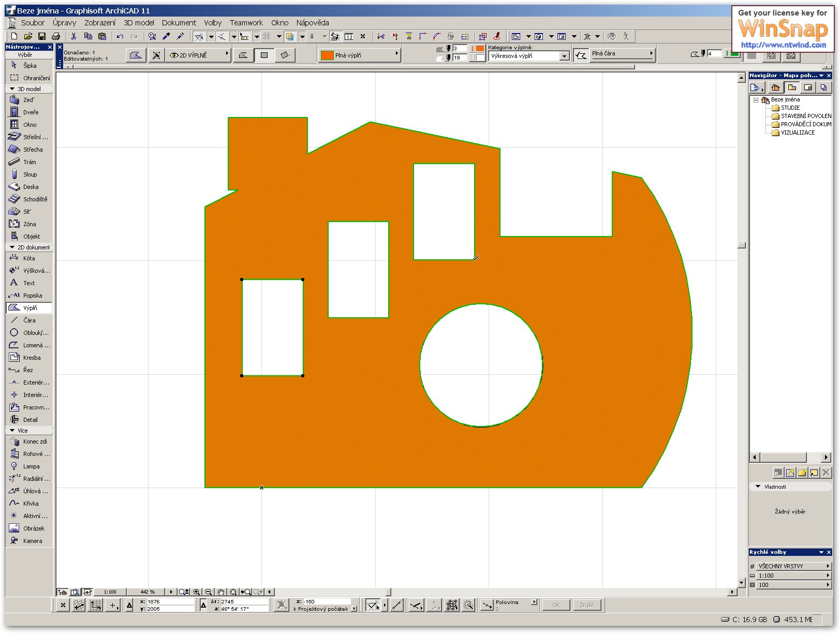The image size is (840, 633).
Task: Select the Střecha roof tool
Action: [29, 150]
